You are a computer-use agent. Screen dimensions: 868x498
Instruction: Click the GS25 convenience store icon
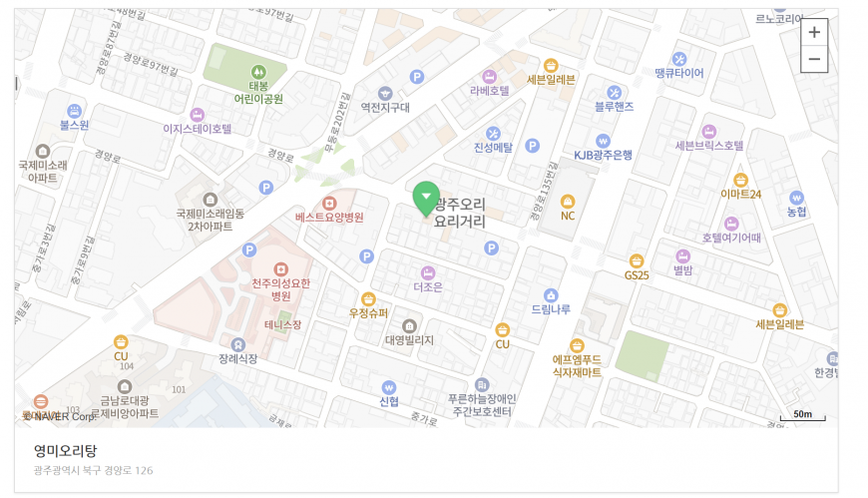637,260
